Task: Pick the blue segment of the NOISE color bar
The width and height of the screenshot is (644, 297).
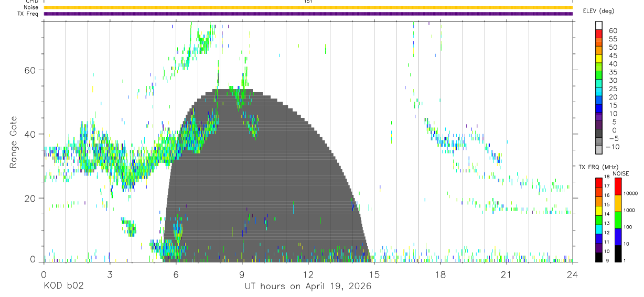Action: tap(618, 237)
